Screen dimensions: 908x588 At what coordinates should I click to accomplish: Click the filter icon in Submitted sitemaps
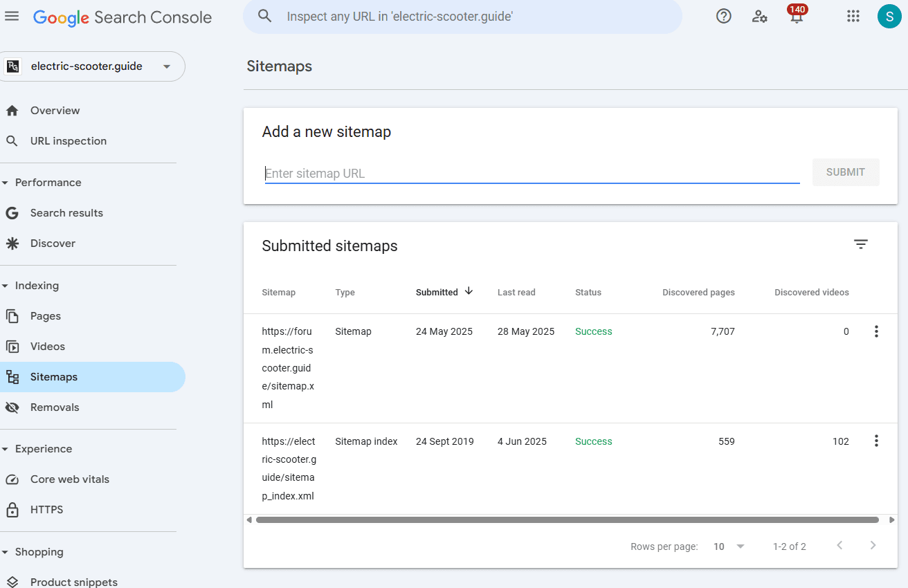pyautogui.click(x=860, y=244)
